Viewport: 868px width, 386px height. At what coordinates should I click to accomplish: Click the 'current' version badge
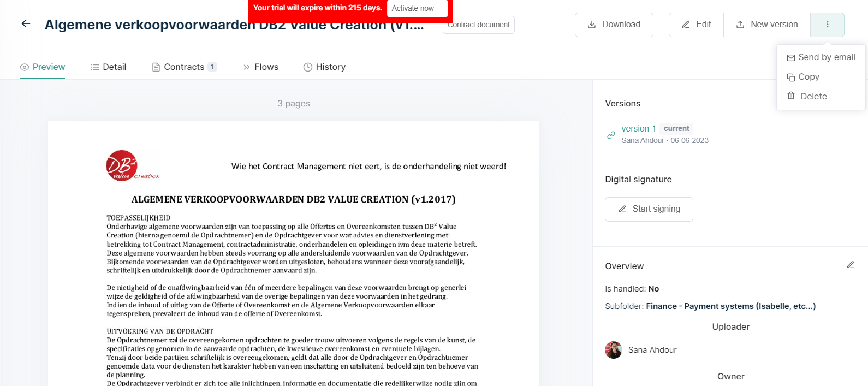(x=676, y=128)
